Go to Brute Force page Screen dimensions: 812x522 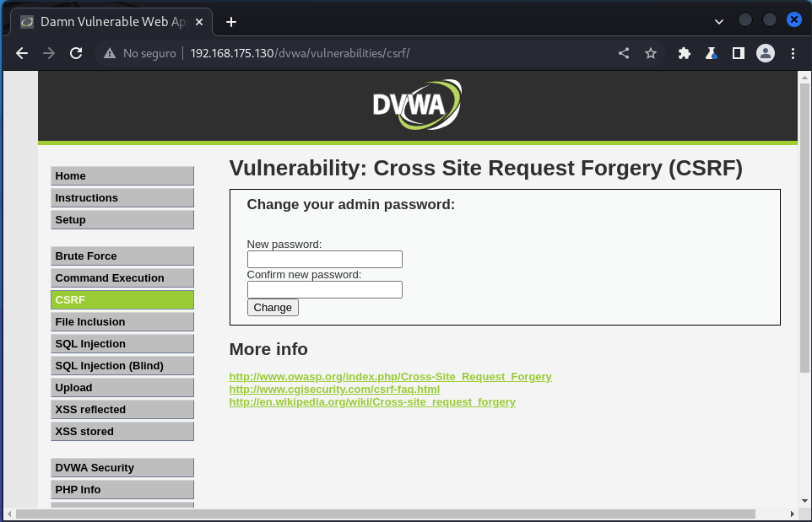pos(122,256)
